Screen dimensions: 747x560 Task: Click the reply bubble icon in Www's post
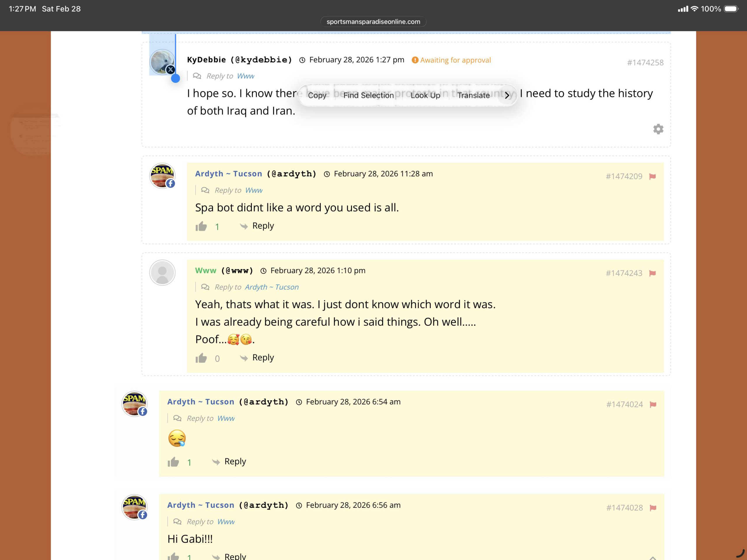(205, 287)
